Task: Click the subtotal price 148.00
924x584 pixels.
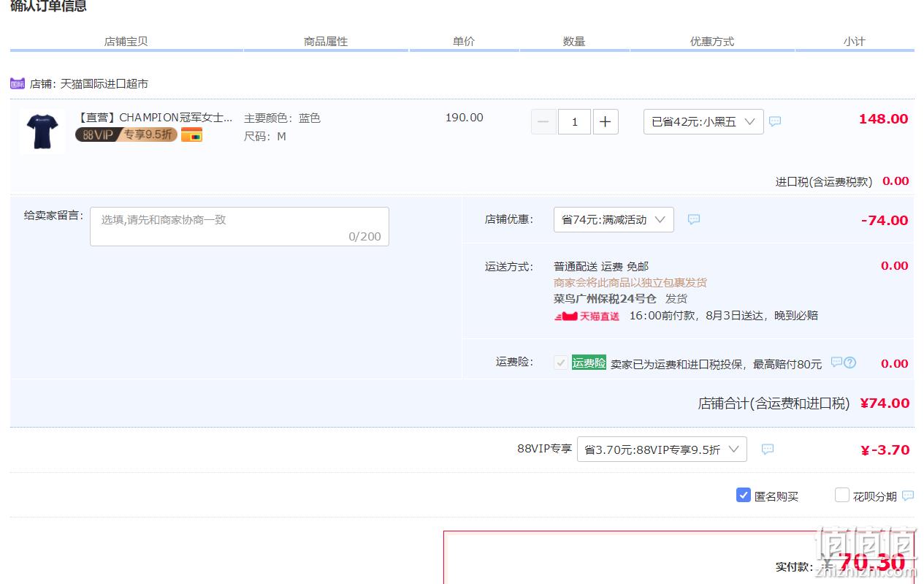Action: point(883,119)
